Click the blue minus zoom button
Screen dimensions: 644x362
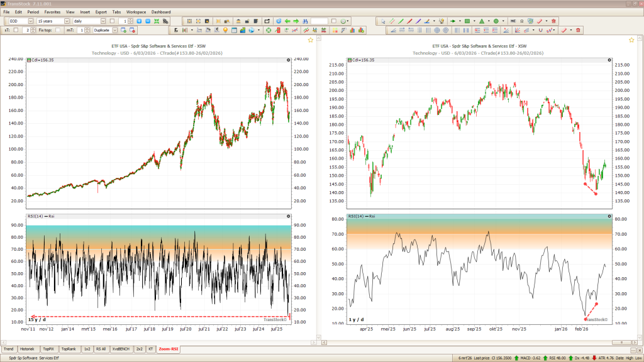tap(148, 21)
